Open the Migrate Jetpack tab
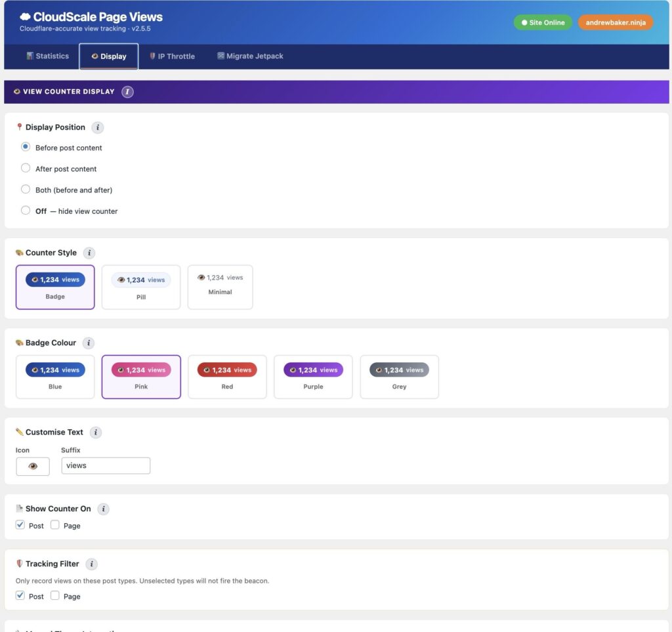 pos(249,56)
